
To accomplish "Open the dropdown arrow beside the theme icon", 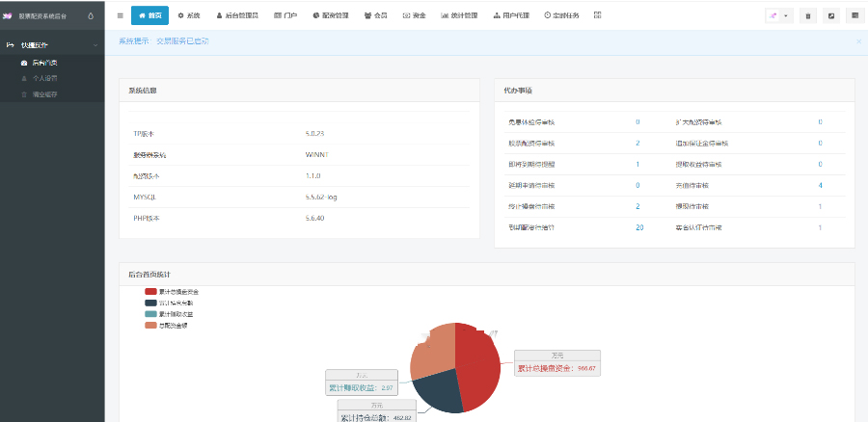I will click(x=786, y=15).
